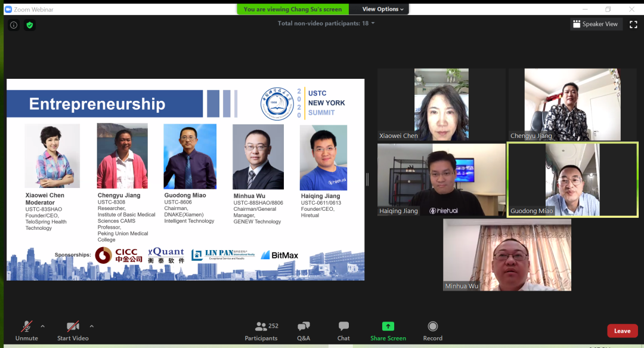Viewport: 644px width, 348px height.
Task: Click 'Founder/CEO, Hiretual' text under Haiqing Jiang
Action: 317,212
